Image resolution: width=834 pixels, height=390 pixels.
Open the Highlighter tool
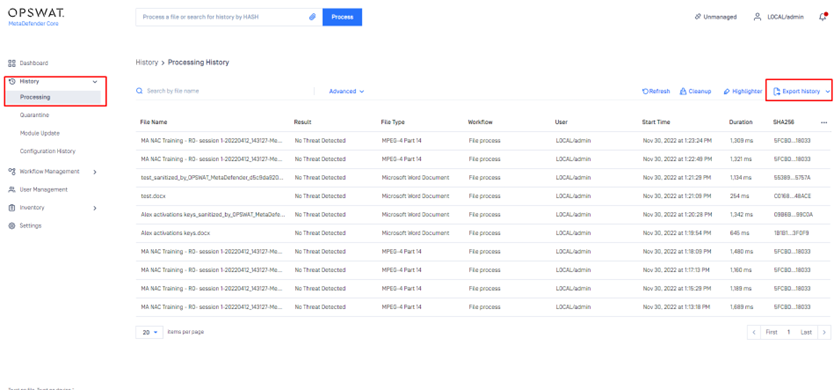point(743,92)
